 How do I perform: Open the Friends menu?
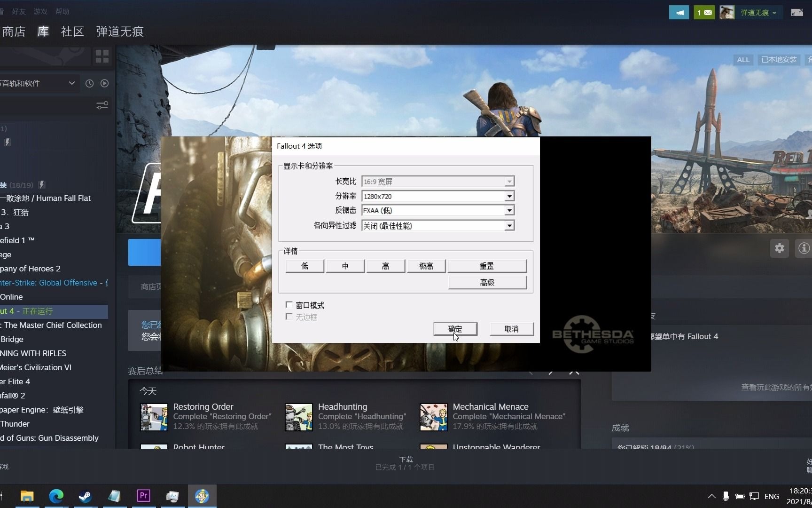(x=19, y=11)
